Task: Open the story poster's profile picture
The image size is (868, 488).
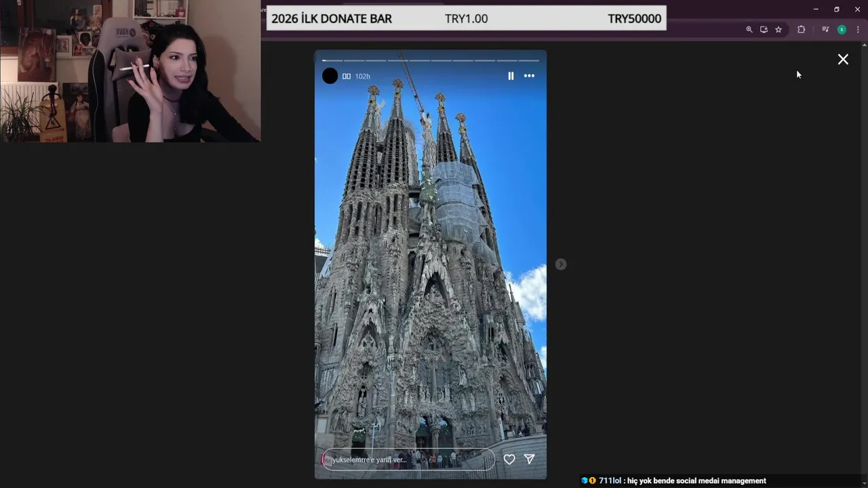Action: click(x=330, y=76)
